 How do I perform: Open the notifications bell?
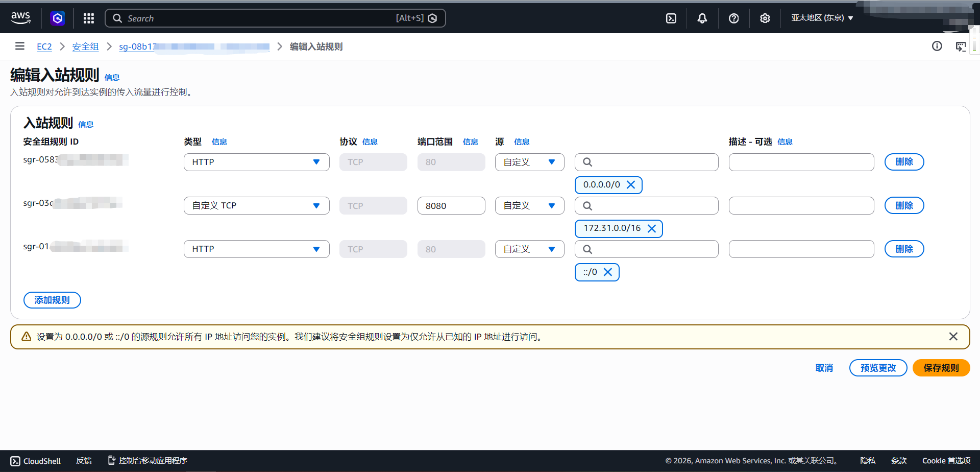click(702, 18)
